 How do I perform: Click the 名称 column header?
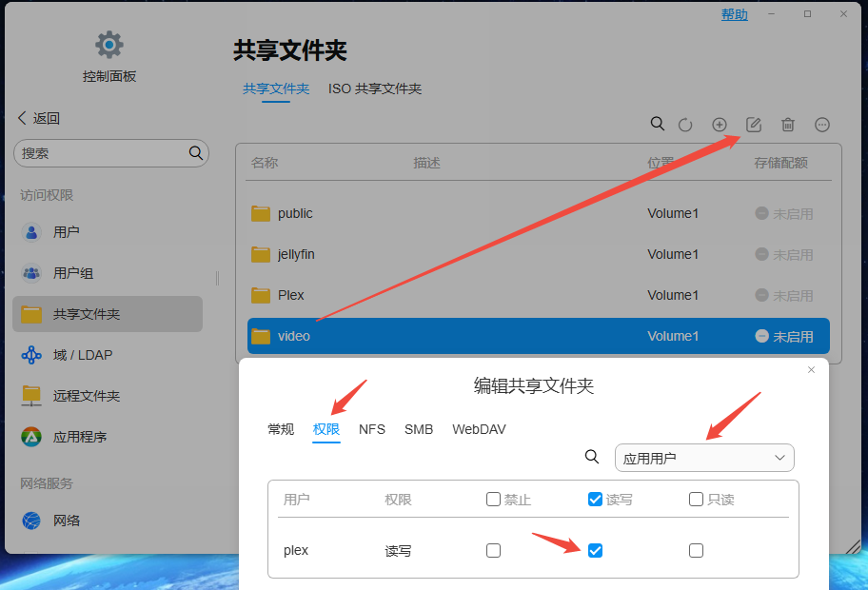point(265,163)
